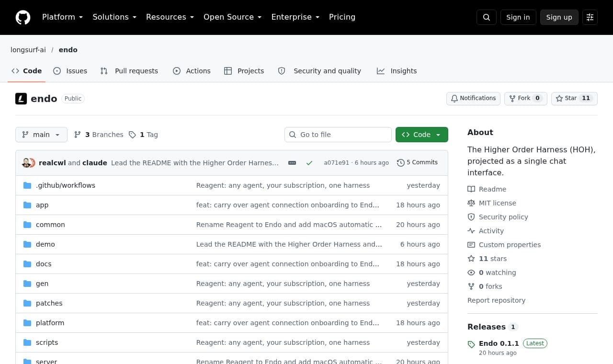
Task: Click the demo folder icon
Action: (x=27, y=244)
